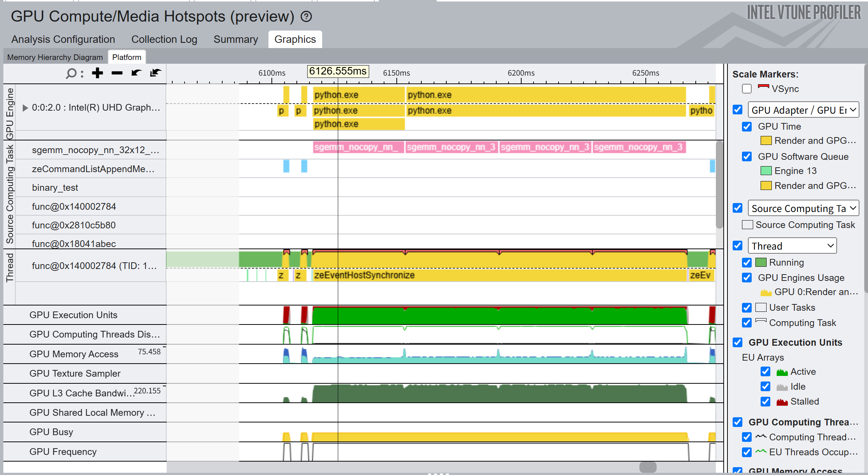Image resolution: width=868 pixels, height=475 pixels.
Task: Toggle the Stalled EU Arrays checkbox
Action: tap(765, 402)
